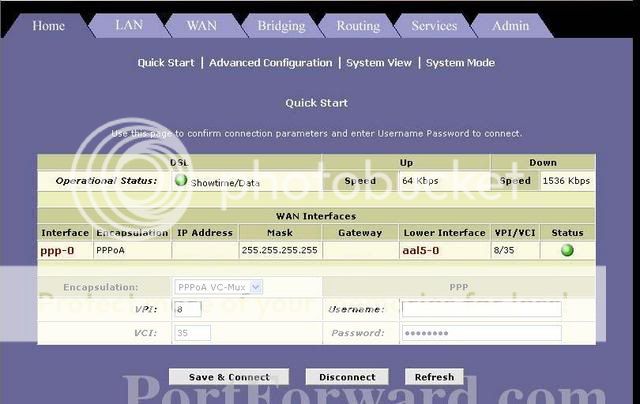Click the green ppp-0 Status indicator
This screenshot has height=404, width=640.
(567, 250)
